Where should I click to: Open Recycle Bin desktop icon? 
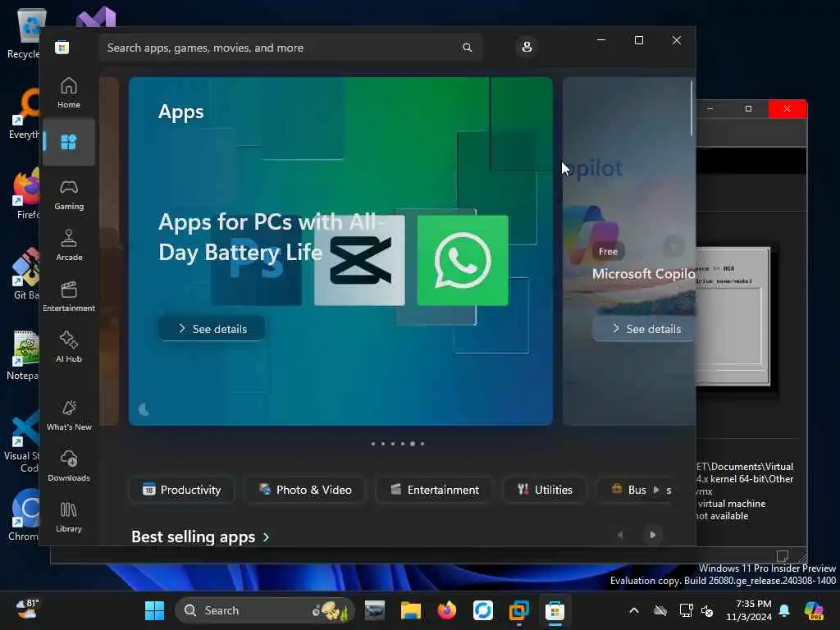[x=25, y=33]
